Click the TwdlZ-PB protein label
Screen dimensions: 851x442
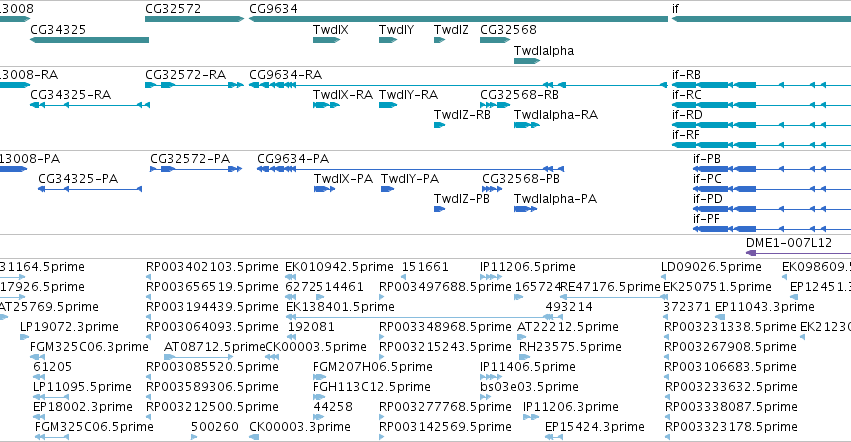pyautogui.click(x=462, y=199)
